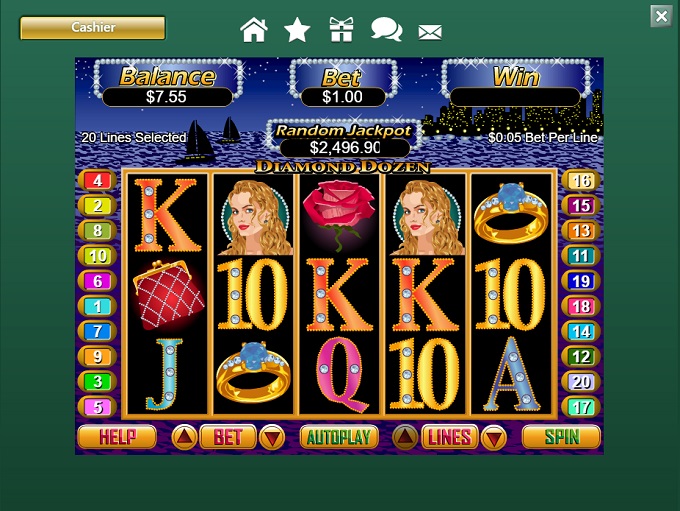Open the chat bubbles icon
This screenshot has height=511, width=680.
[x=386, y=30]
